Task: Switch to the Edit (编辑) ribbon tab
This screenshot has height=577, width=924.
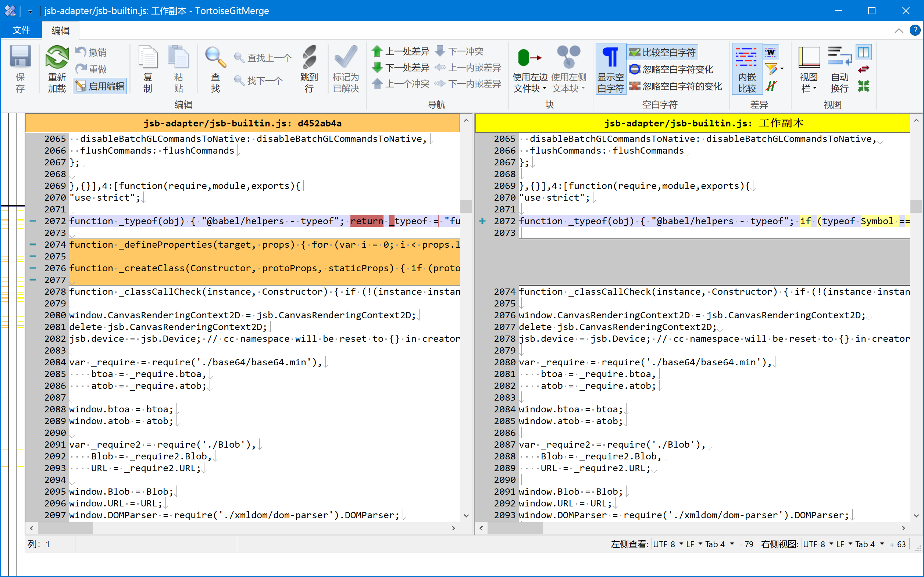Action: 60,31
